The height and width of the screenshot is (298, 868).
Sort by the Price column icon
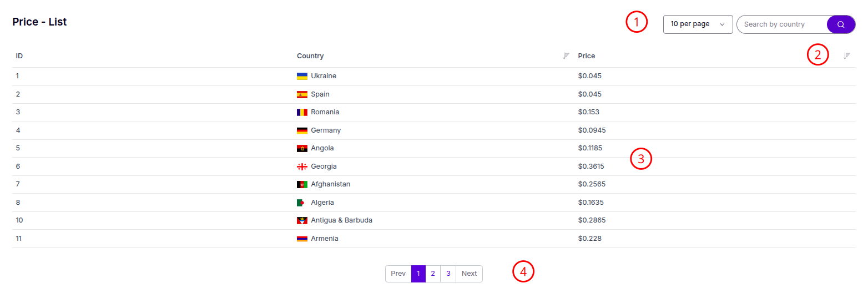847,55
